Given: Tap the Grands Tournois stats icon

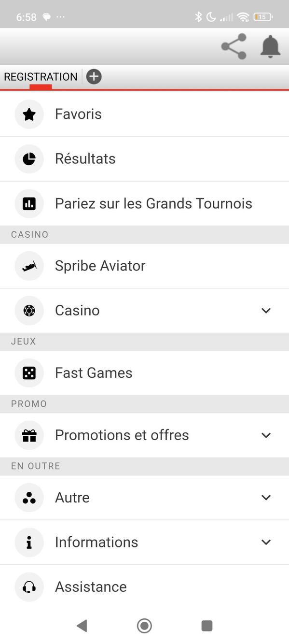Looking at the screenshot, I should 29,203.
